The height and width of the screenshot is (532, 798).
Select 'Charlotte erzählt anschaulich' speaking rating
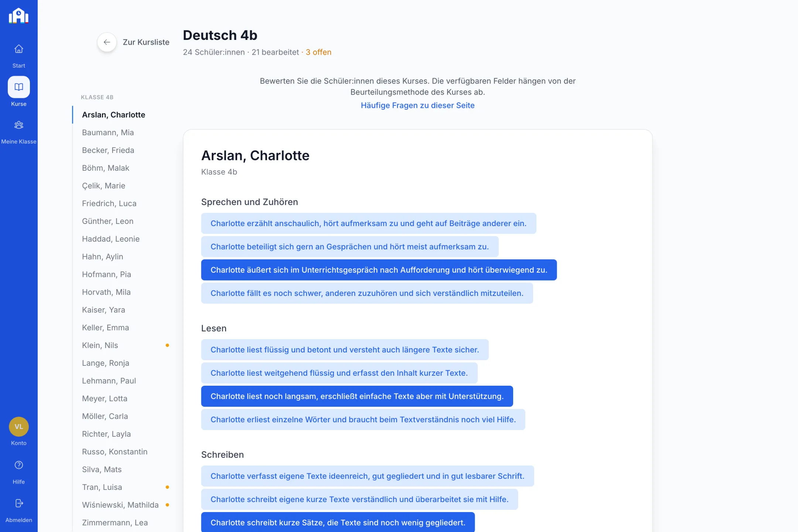368,223
